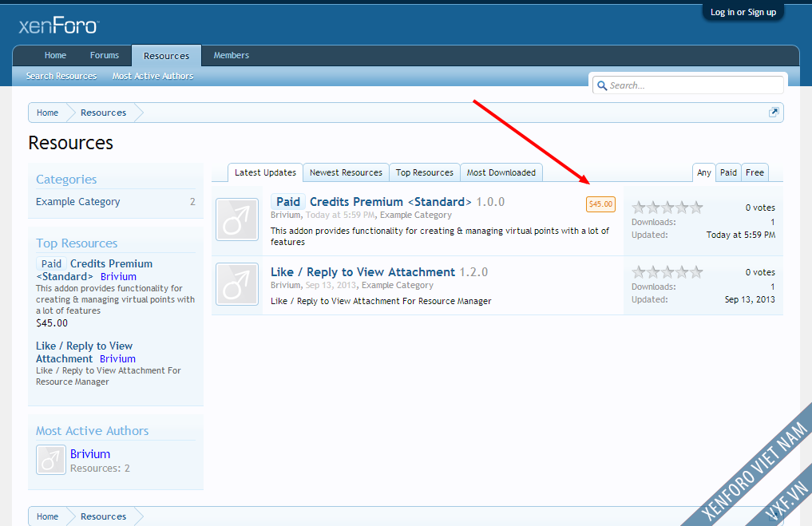Open the Members navigation tab
812x526 pixels.
click(x=232, y=55)
